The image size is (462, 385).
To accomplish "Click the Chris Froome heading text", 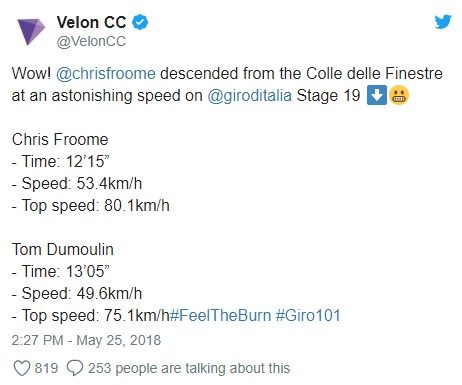I will point(60,139).
